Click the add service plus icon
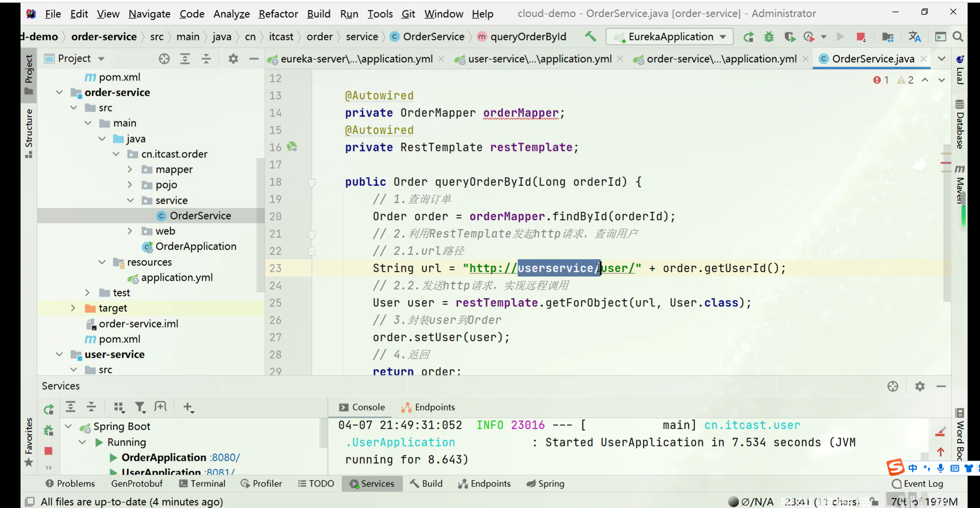This screenshot has width=980, height=508. click(188, 407)
